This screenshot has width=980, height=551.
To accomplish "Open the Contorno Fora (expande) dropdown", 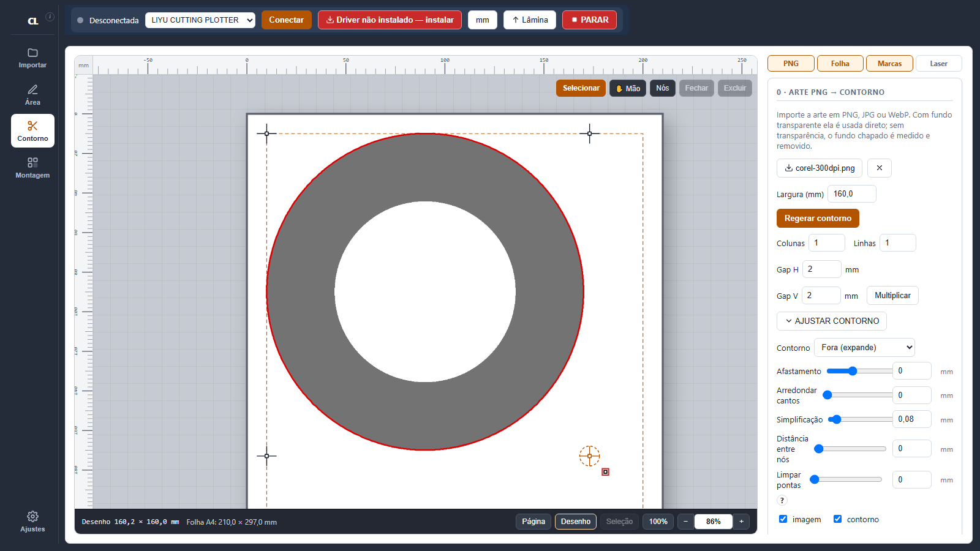I will pos(864,347).
